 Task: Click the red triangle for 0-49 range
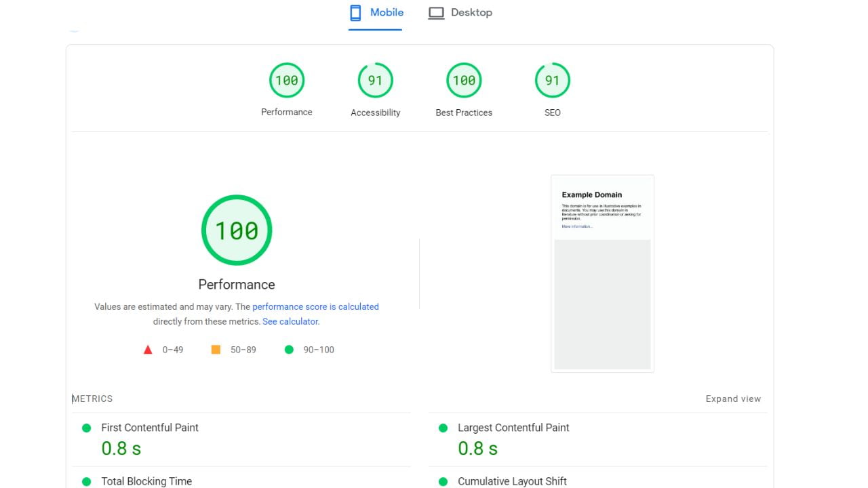click(148, 349)
